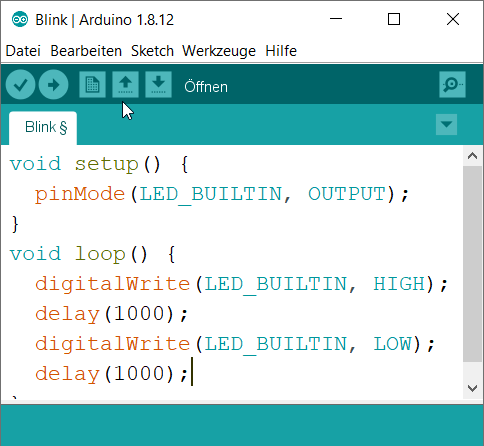484x446 pixels.
Task: Open the Datei menu
Action: 23,51
